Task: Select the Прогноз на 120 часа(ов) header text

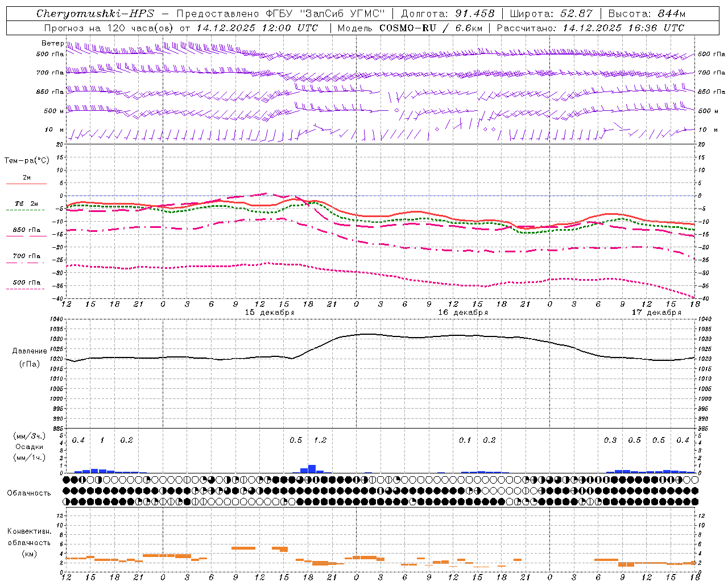Action: point(109,28)
